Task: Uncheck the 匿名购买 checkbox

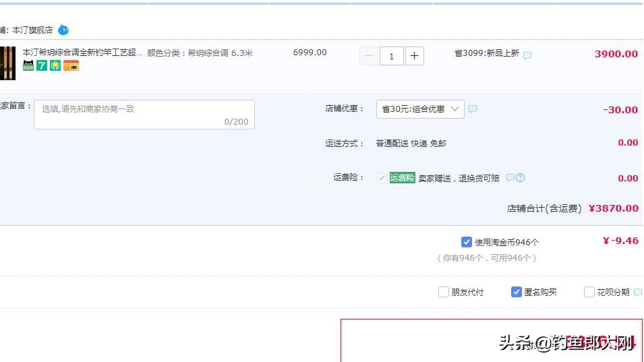Action: [x=517, y=292]
